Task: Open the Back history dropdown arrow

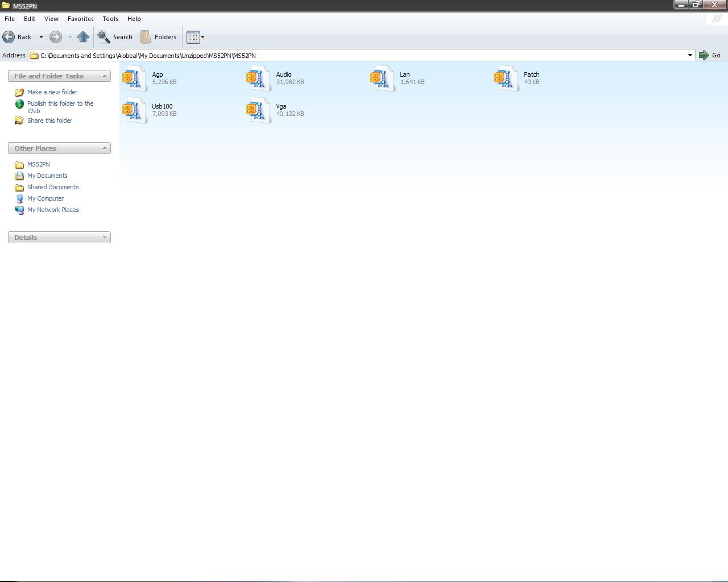Action: (x=41, y=38)
